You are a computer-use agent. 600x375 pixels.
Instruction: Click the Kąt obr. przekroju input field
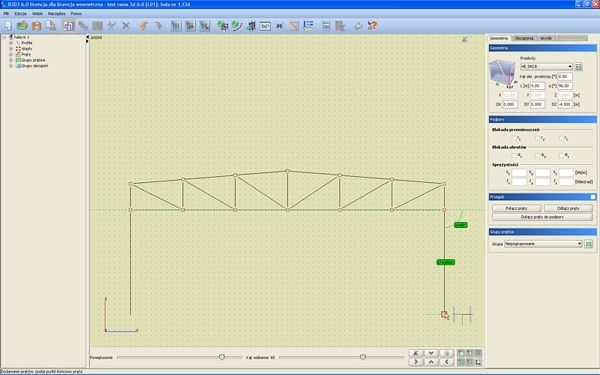[x=565, y=77]
